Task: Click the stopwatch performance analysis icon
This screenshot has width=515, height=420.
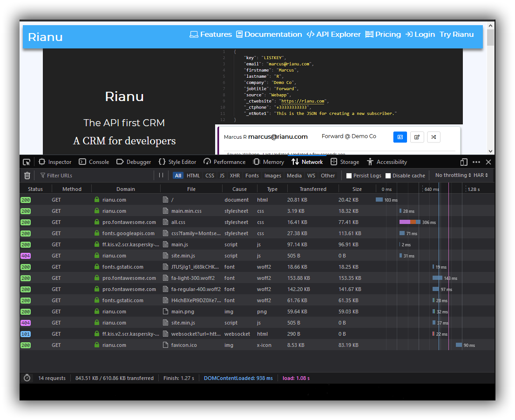Action: point(27,378)
